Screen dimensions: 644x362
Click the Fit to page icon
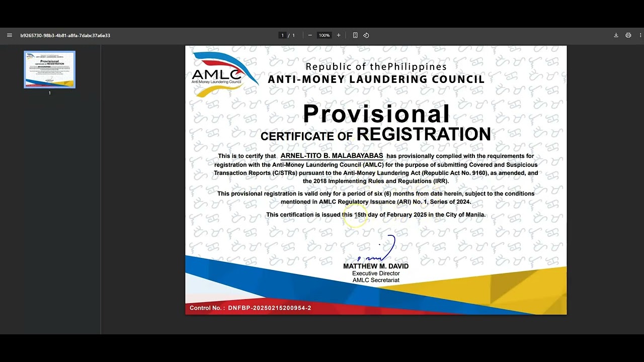pyautogui.click(x=355, y=35)
